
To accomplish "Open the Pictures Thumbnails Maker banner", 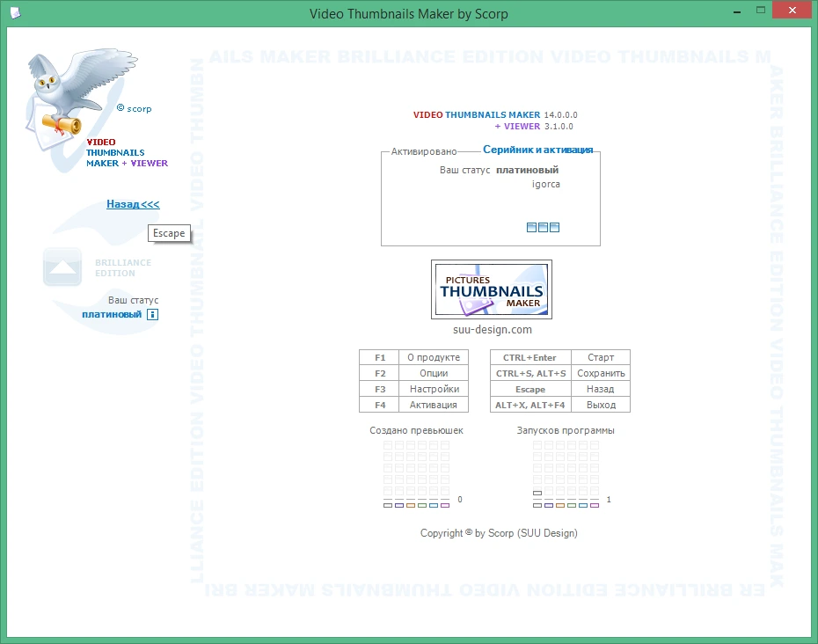I will (x=492, y=289).
